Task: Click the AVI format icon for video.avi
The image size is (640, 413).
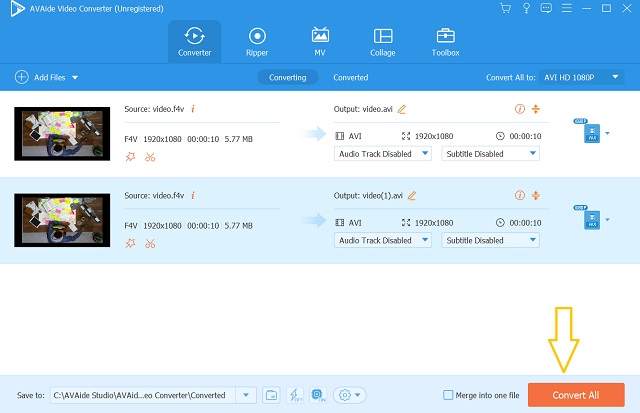Action: pos(592,133)
